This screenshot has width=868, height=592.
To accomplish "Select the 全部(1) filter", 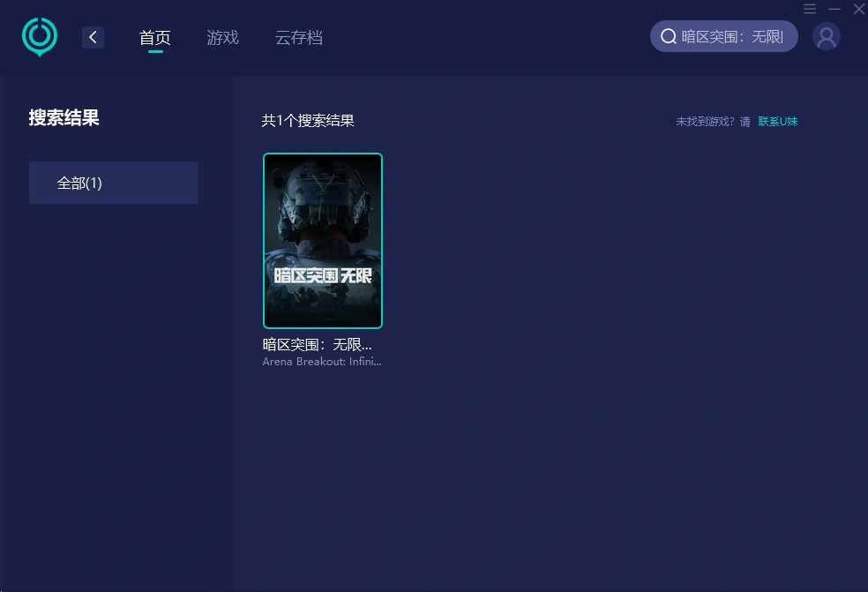I will (114, 183).
